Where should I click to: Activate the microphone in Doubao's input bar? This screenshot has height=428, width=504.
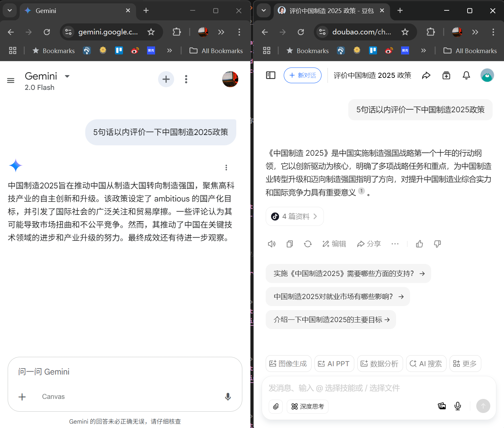tap(458, 406)
